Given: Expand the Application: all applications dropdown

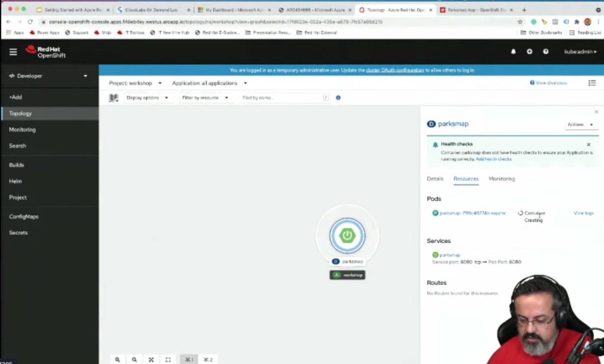Looking at the screenshot, I should coord(209,83).
